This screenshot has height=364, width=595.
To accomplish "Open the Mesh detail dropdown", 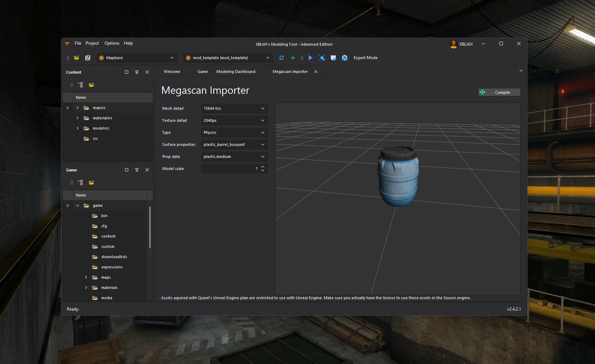I will point(235,108).
